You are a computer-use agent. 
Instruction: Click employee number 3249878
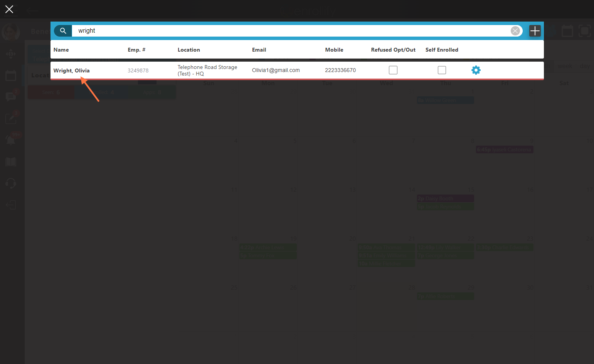pos(138,70)
